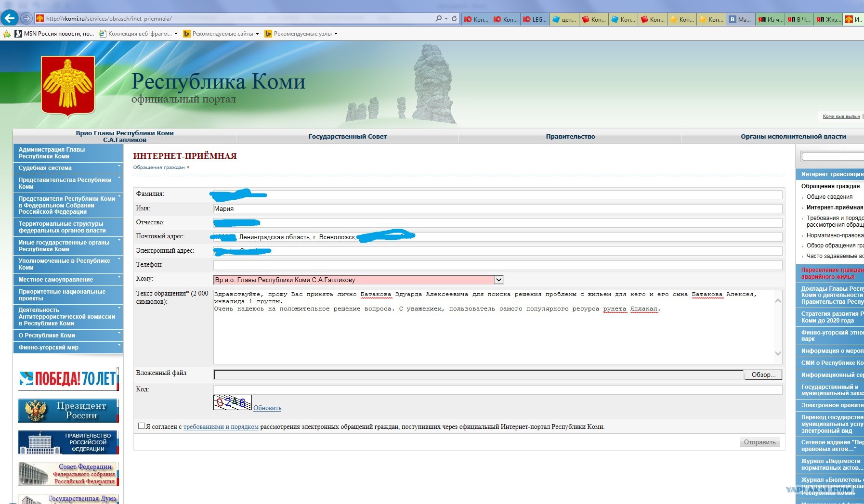Switch to the ЯП Из ч... tab
The image size is (864, 504).
click(770, 19)
